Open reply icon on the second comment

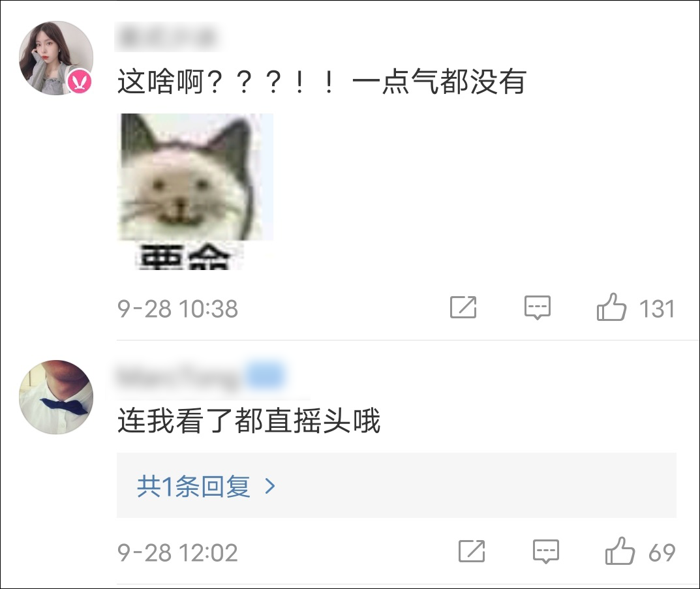point(545,551)
